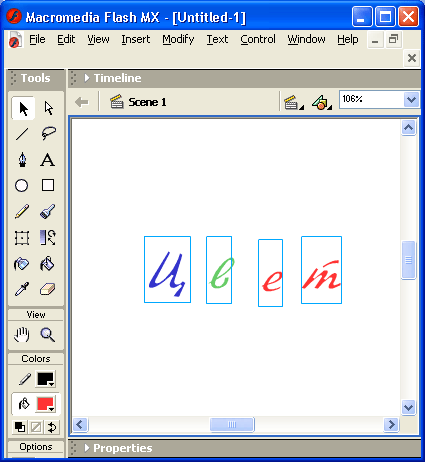Screen dimensions: 425x462
Task: Activate the Zoom magnifier tool
Action: pyautogui.click(x=48, y=335)
